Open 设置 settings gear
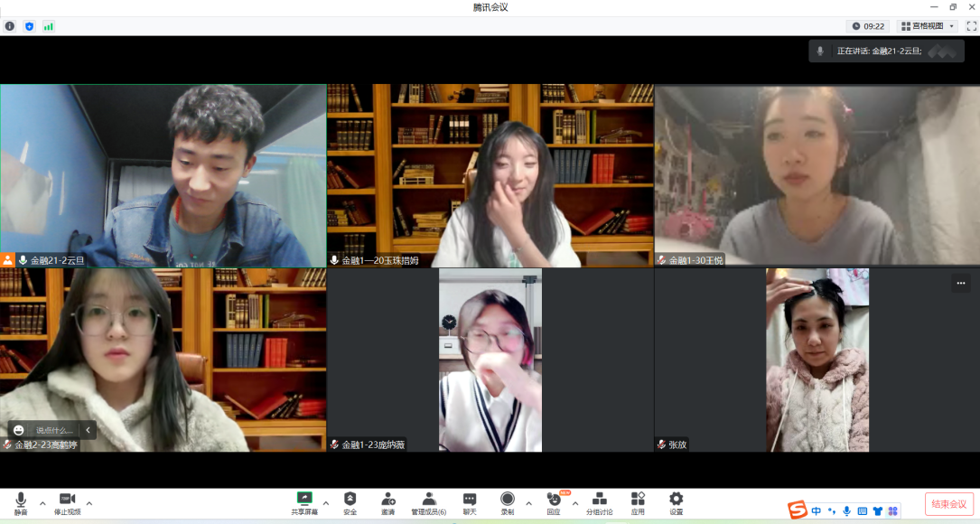 point(676,503)
